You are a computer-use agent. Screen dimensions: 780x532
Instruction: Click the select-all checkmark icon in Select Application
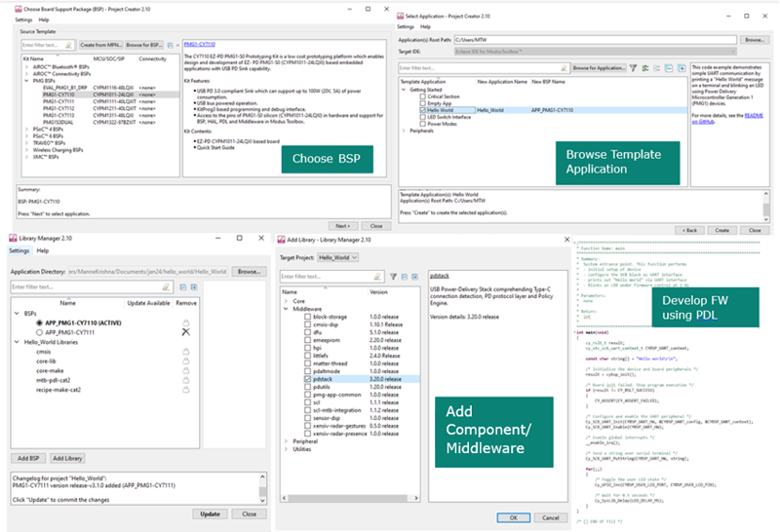pyautogui.click(x=644, y=68)
